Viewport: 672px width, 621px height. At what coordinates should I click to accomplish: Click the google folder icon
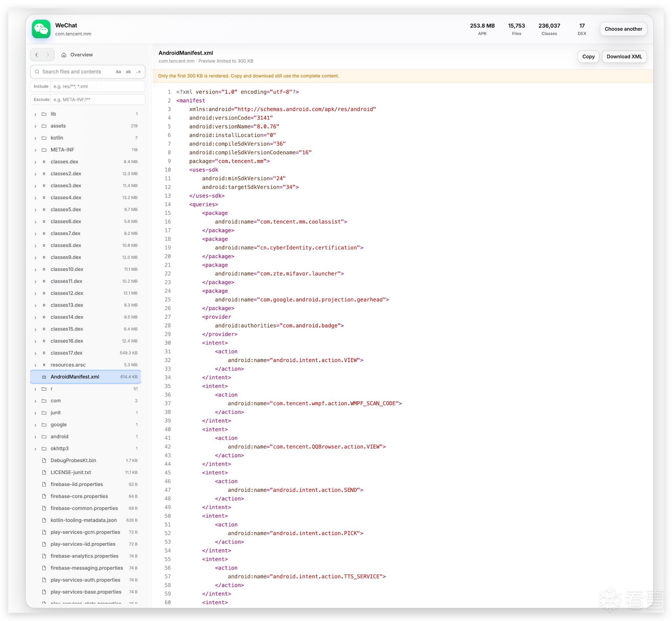[44, 425]
